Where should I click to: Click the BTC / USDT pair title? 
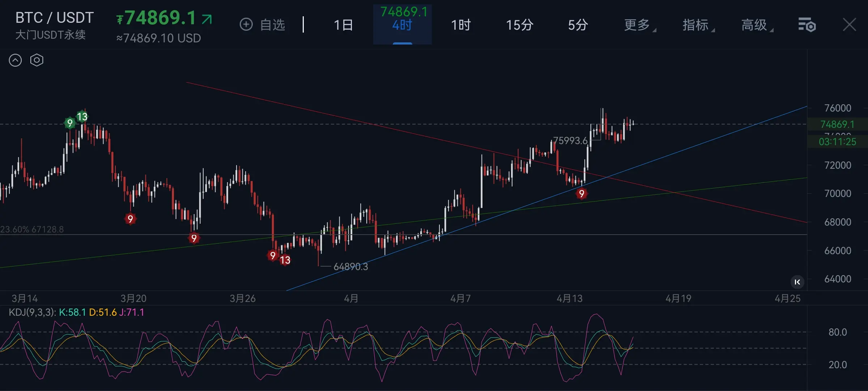(x=55, y=18)
